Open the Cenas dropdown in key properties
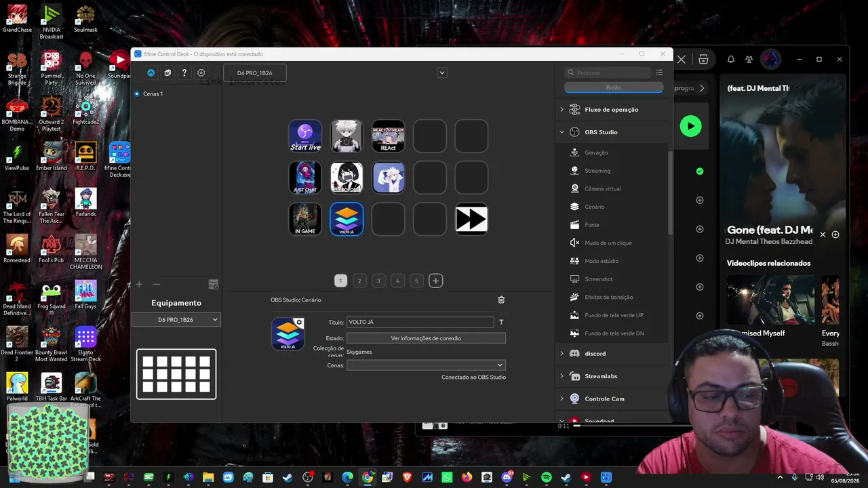The height and width of the screenshot is (488, 868). point(426,365)
